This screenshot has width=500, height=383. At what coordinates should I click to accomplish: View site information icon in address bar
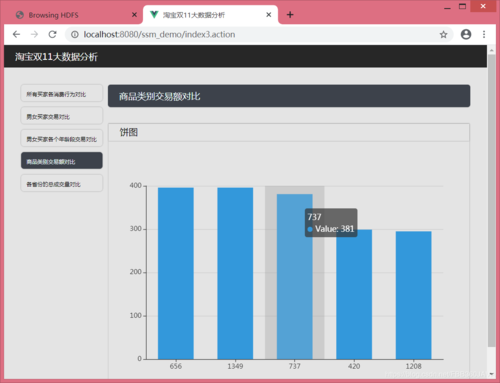point(75,34)
